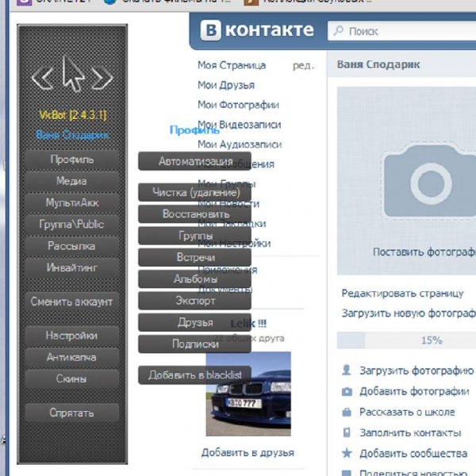476x476 pixels.
Task: Click the ред. edit link
Action: pos(303,66)
